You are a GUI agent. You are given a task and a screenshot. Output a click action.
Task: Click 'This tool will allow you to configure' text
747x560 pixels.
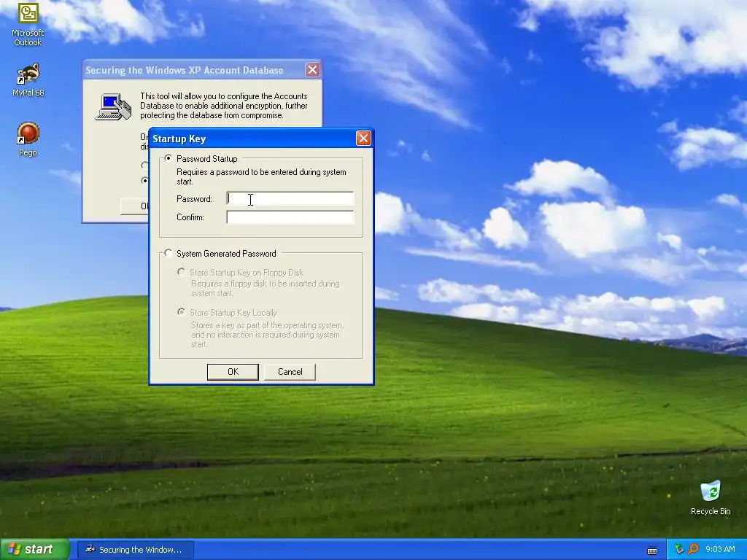coord(223,106)
